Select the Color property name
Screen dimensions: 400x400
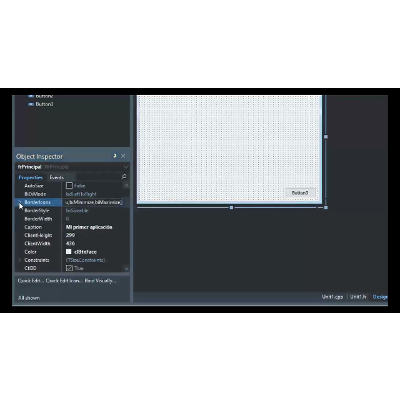[x=31, y=252]
